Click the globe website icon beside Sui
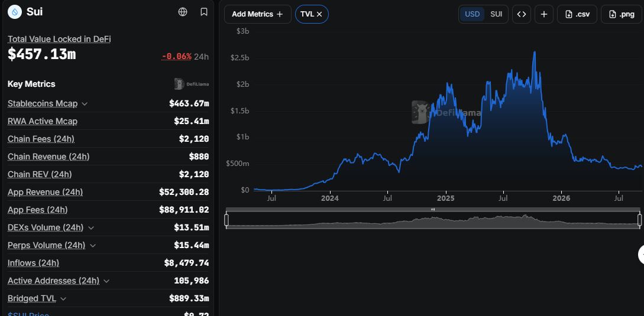Viewport: 644px width, 316px height. coord(183,12)
